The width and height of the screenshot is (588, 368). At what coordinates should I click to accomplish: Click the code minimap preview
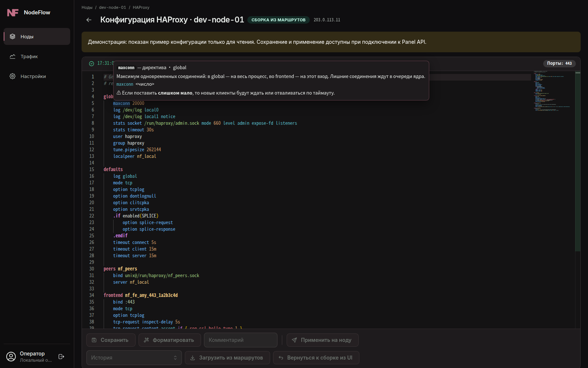coord(552,91)
